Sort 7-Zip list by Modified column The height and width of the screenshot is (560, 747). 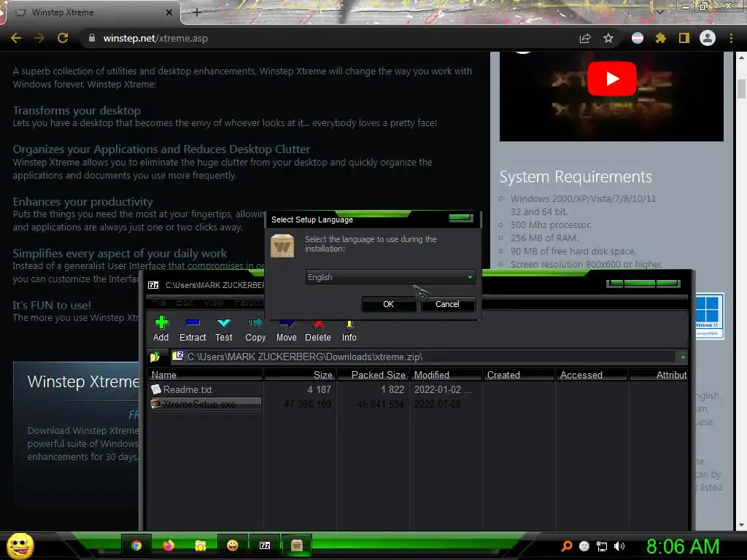446,375
